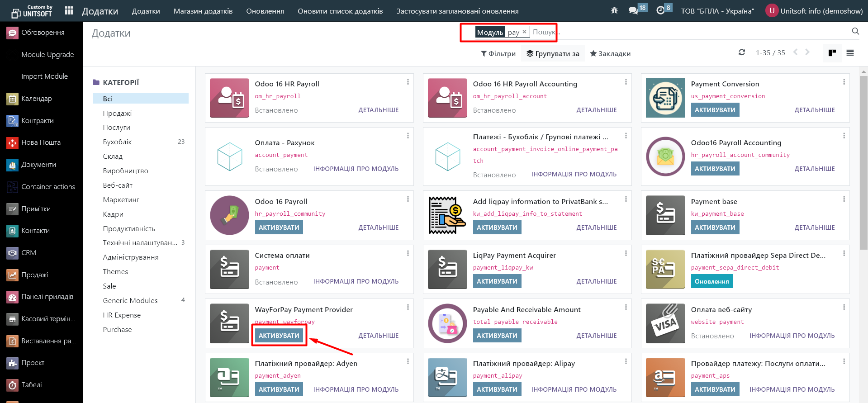Select the Всі category
The height and width of the screenshot is (403, 868).
pyautogui.click(x=141, y=99)
